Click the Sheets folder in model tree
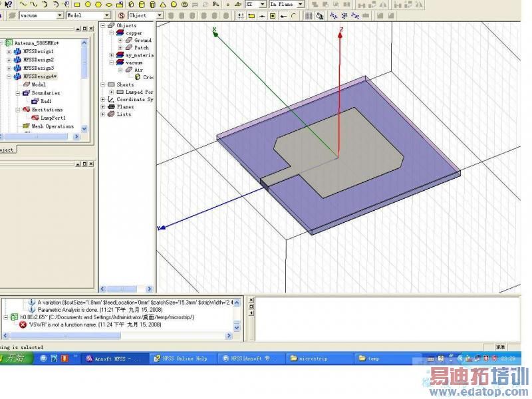Image resolution: width=532 pixels, height=399 pixels. [x=125, y=84]
